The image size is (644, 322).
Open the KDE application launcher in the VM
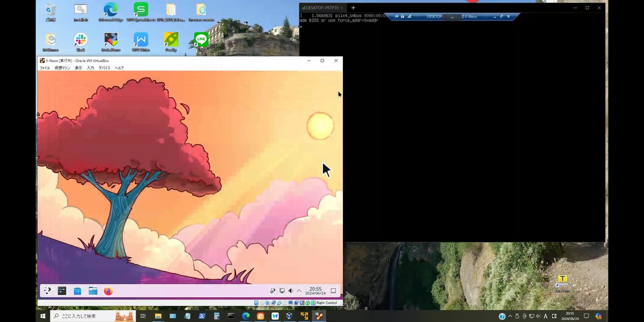(x=47, y=291)
